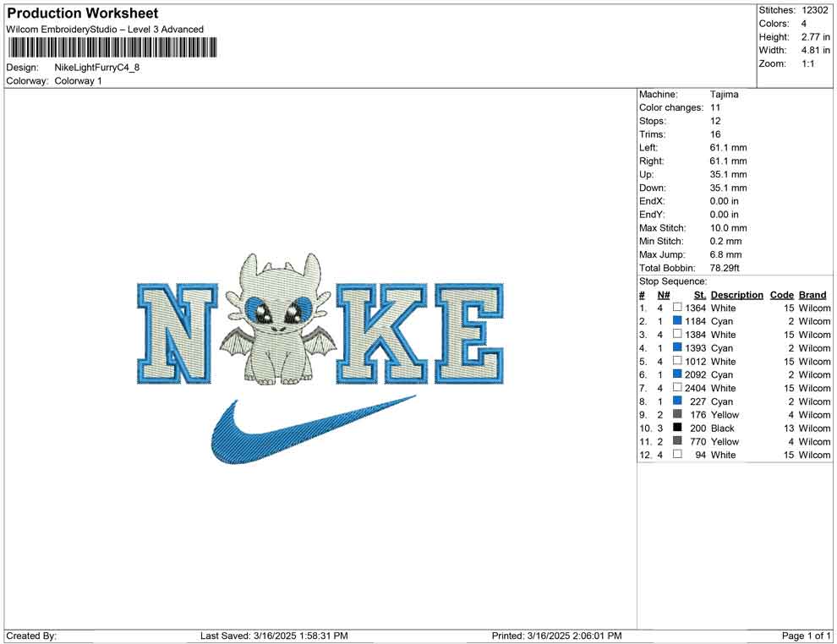Click the 'Colorway 1' value

[x=78, y=81]
